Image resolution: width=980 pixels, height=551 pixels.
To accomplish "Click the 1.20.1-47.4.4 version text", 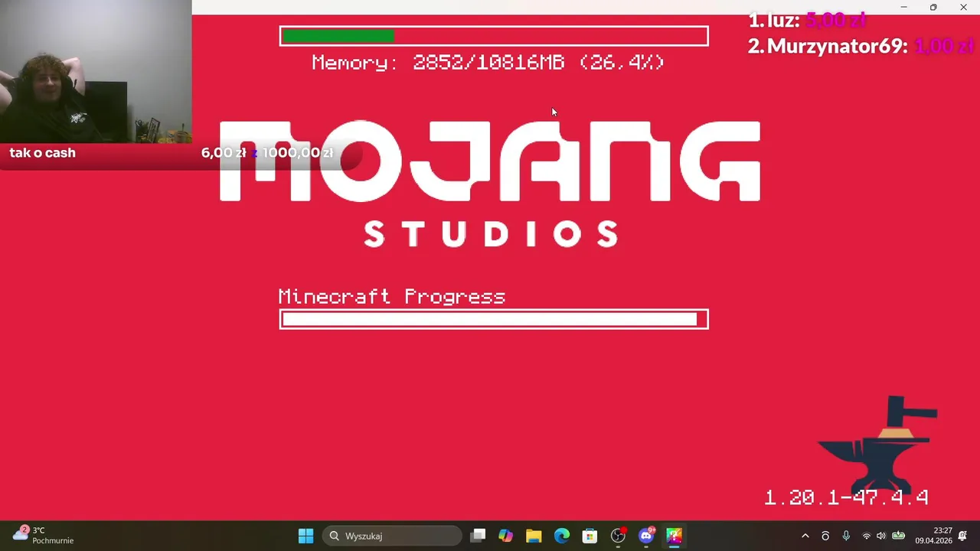I will click(846, 497).
